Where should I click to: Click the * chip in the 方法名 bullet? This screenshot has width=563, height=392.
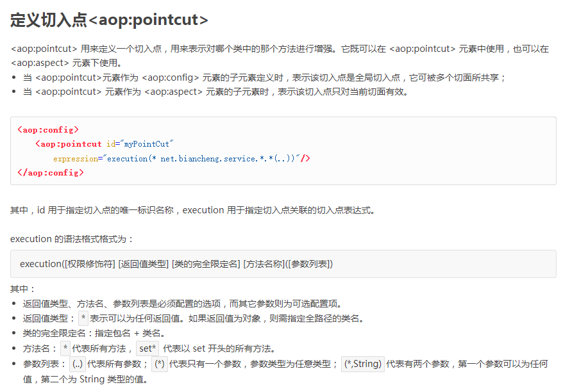(x=65, y=348)
